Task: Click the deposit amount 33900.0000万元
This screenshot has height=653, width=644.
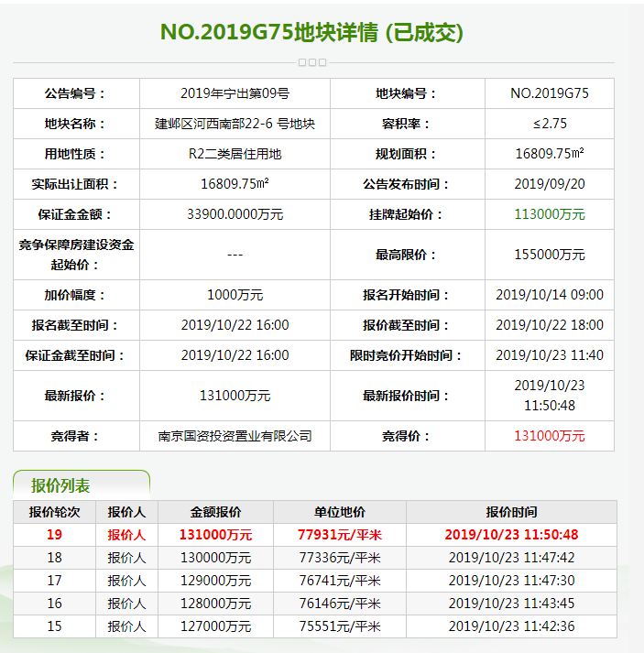Action: click(235, 214)
